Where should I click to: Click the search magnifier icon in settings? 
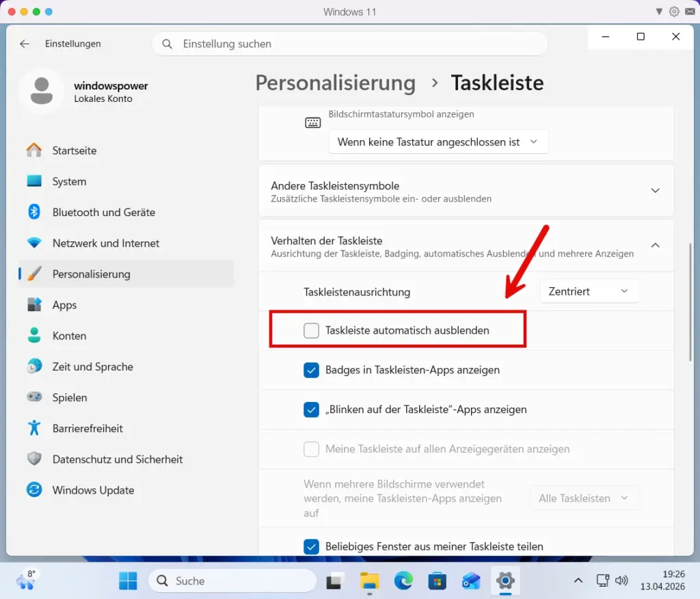[167, 44]
